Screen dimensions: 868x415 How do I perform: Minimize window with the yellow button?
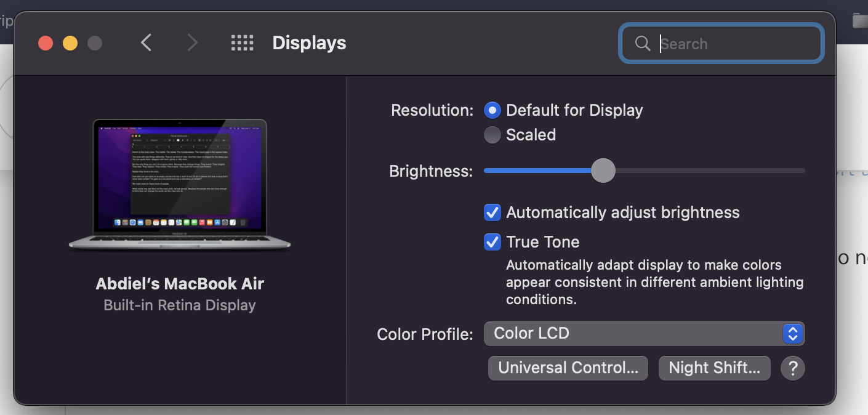click(x=70, y=43)
